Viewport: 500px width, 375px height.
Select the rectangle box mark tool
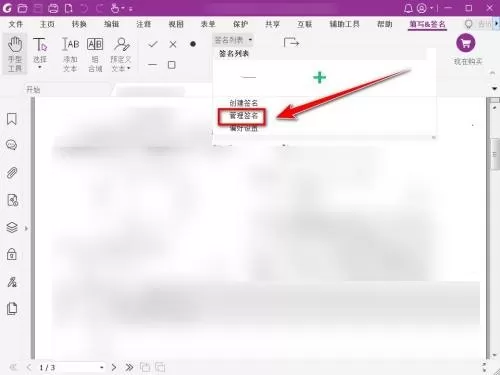click(x=172, y=65)
